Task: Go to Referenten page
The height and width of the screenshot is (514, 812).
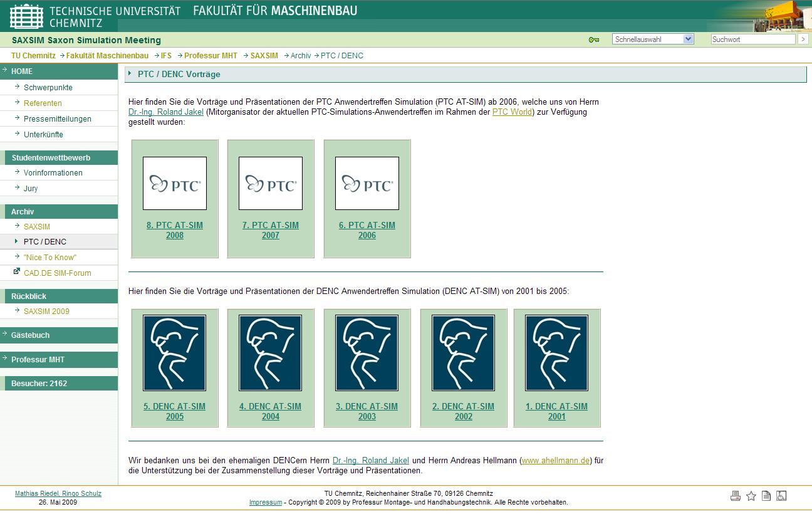Action: click(x=43, y=103)
